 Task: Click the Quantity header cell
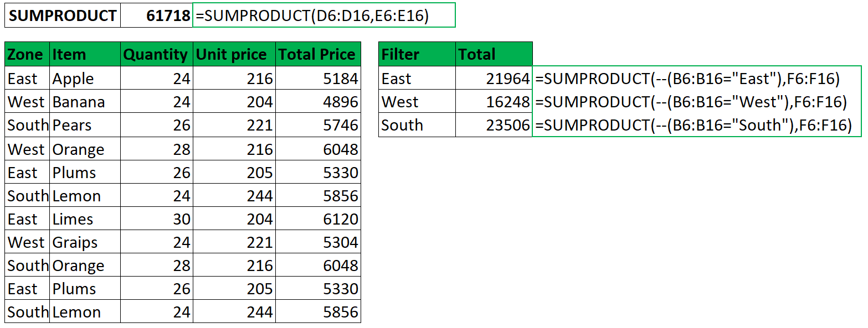(x=156, y=54)
